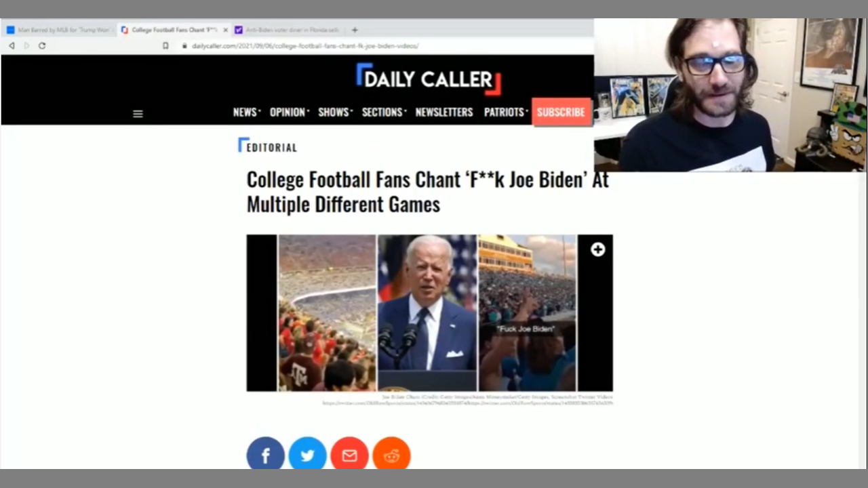Open the hamburger menu icon
Screen dimensions: 868x488
pos(138,114)
